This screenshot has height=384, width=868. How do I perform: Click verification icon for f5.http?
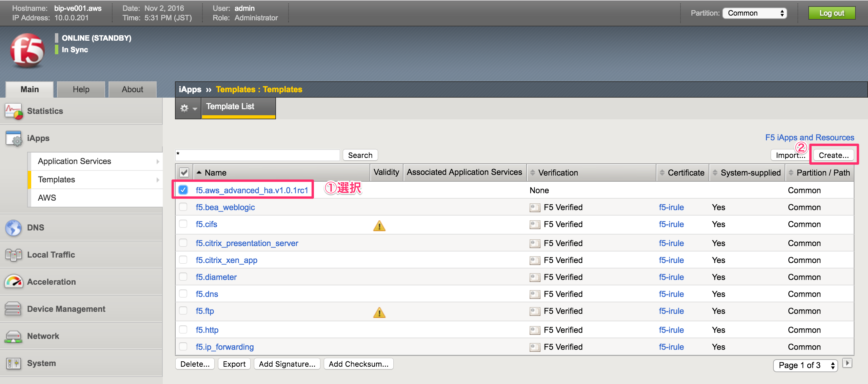[x=535, y=330]
